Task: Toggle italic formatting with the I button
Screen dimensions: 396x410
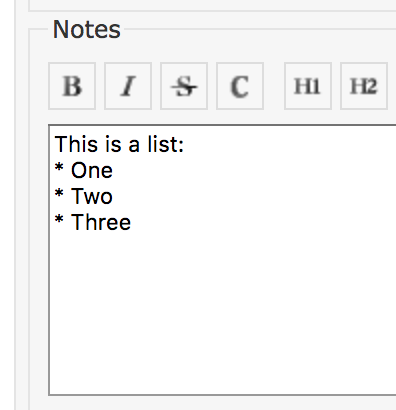Action: click(128, 86)
